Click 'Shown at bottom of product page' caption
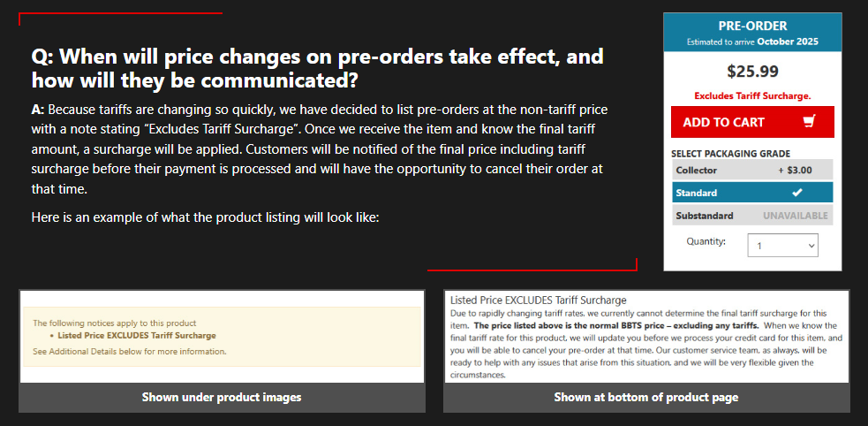The height and width of the screenshot is (426, 868). click(x=646, y=397)
